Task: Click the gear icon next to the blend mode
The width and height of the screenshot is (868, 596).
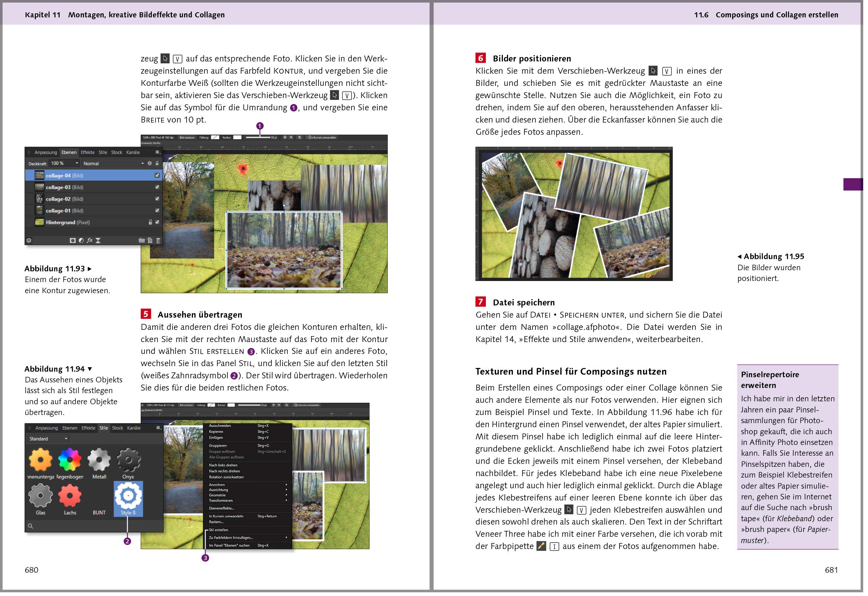Action: (x=150, y=163)
